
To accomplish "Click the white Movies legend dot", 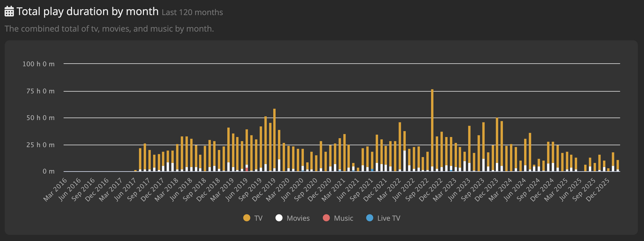I will [279, 218].
